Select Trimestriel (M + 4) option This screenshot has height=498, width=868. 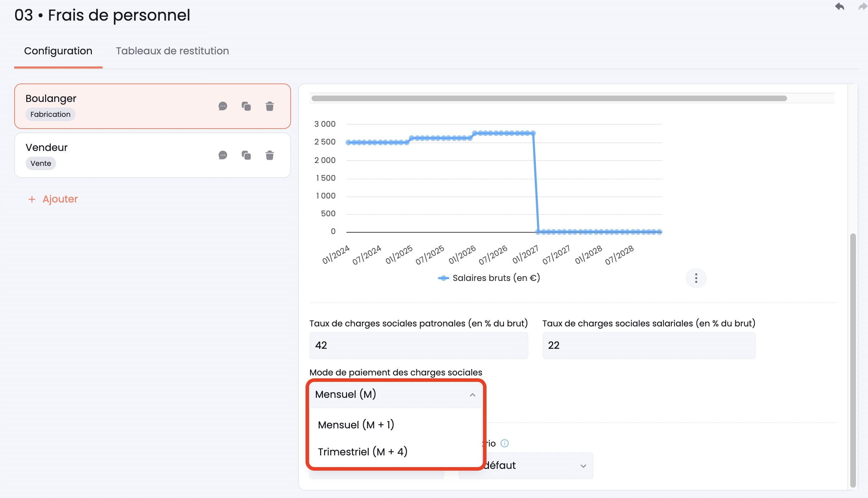point(396,452)
